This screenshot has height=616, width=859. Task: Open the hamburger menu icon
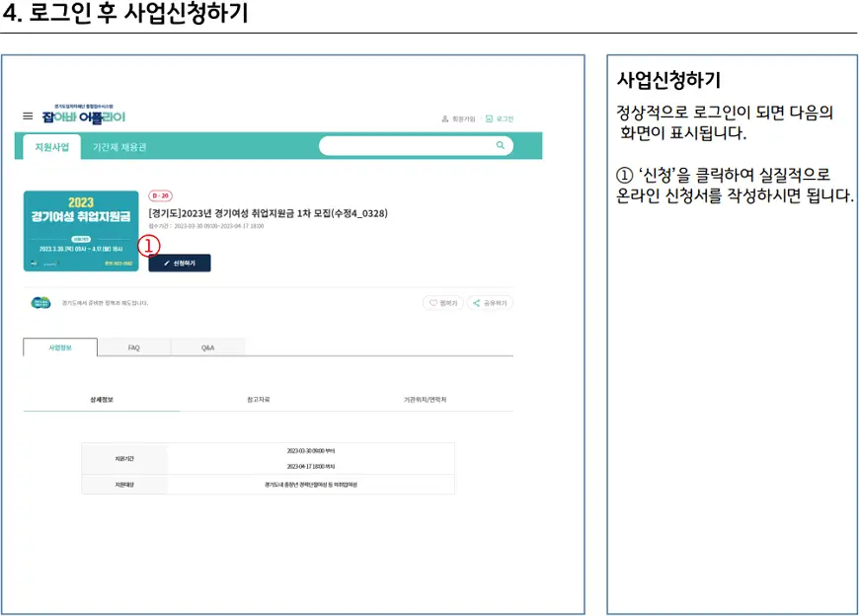[28, 116]
